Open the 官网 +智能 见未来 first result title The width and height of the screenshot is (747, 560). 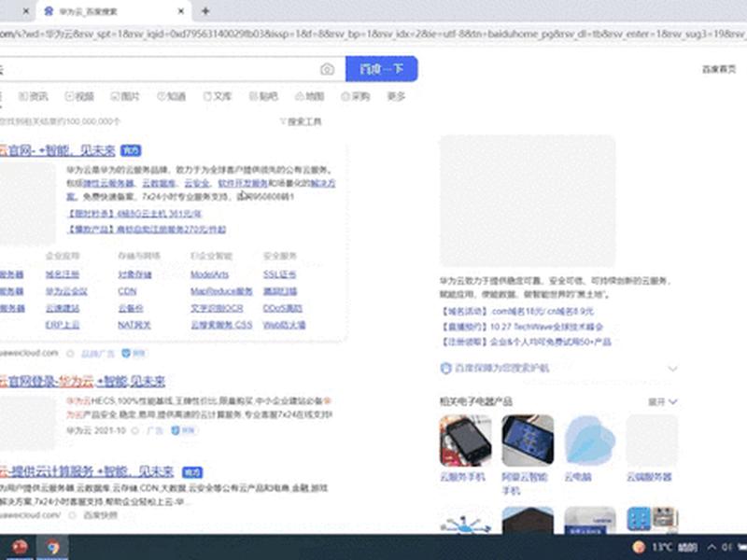(x=58, y=150)
